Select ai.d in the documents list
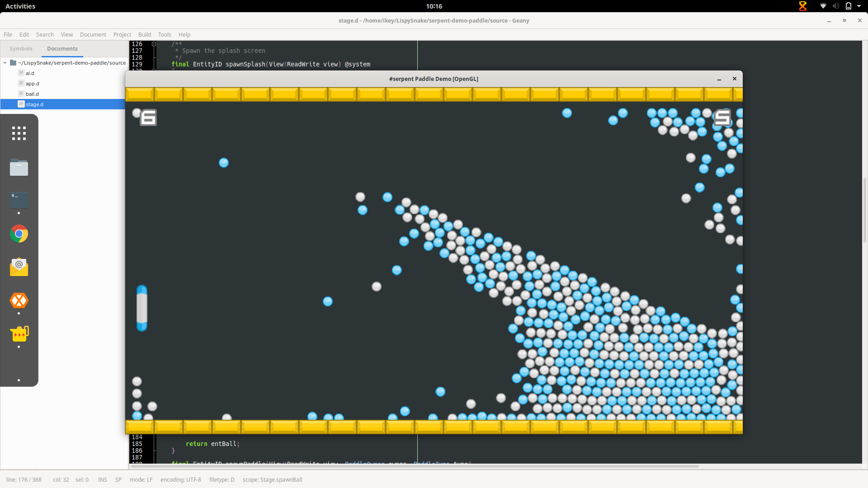868x488 pixels. coord(30,73)
